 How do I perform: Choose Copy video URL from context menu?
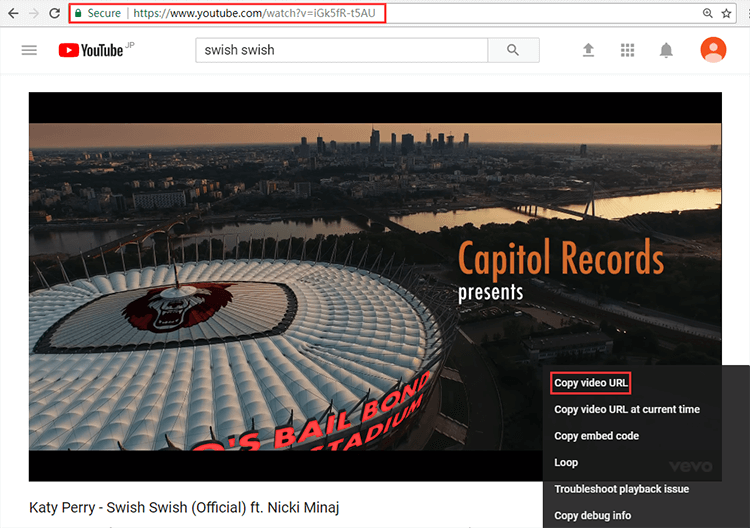click(591, 383)
